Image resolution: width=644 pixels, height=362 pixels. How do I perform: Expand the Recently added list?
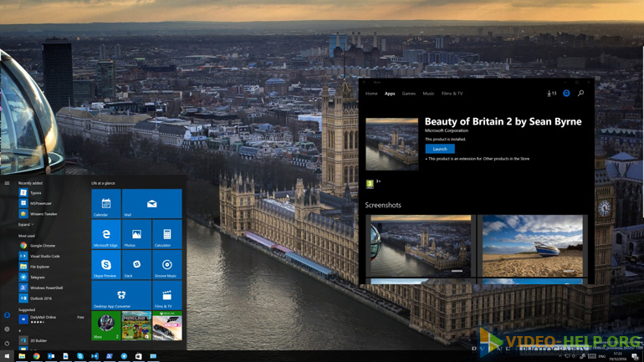tap(26, 225)
